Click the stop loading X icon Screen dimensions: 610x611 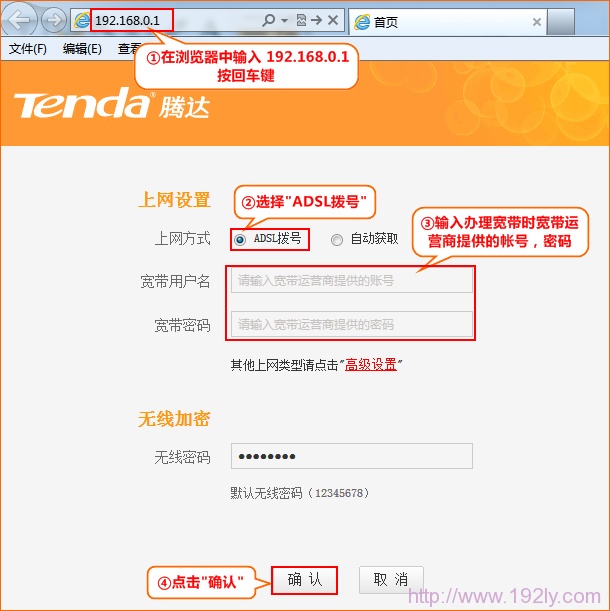coord(333,20)
